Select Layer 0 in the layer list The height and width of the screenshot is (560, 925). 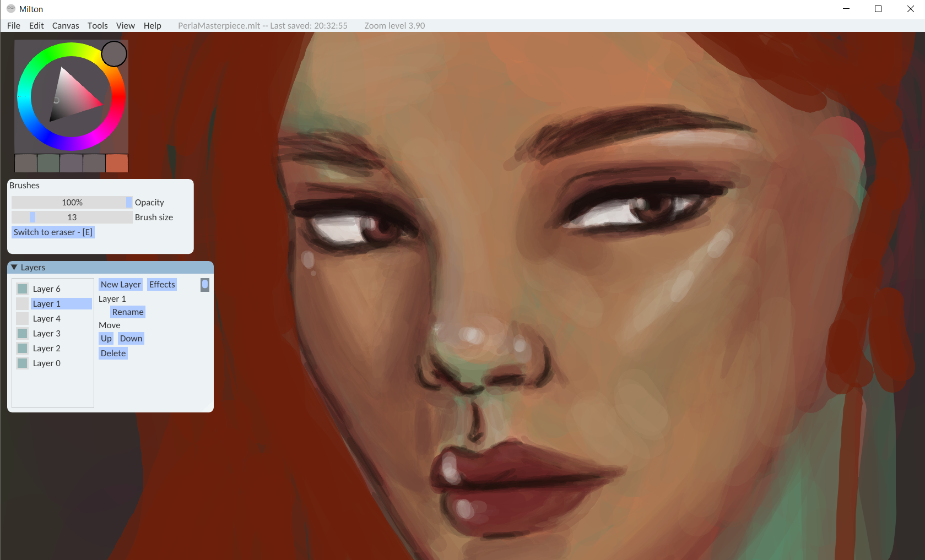pyautogui.click(x=61, y=363)
